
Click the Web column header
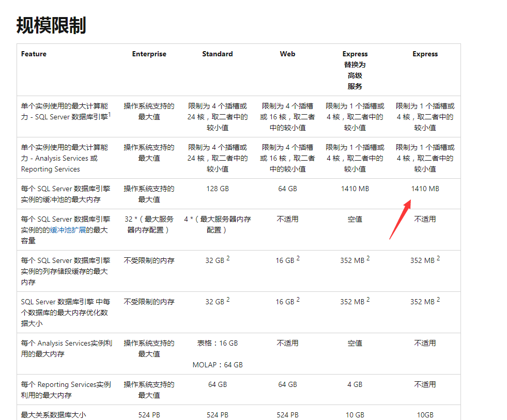pyautogui.click(x=287, y=54)
